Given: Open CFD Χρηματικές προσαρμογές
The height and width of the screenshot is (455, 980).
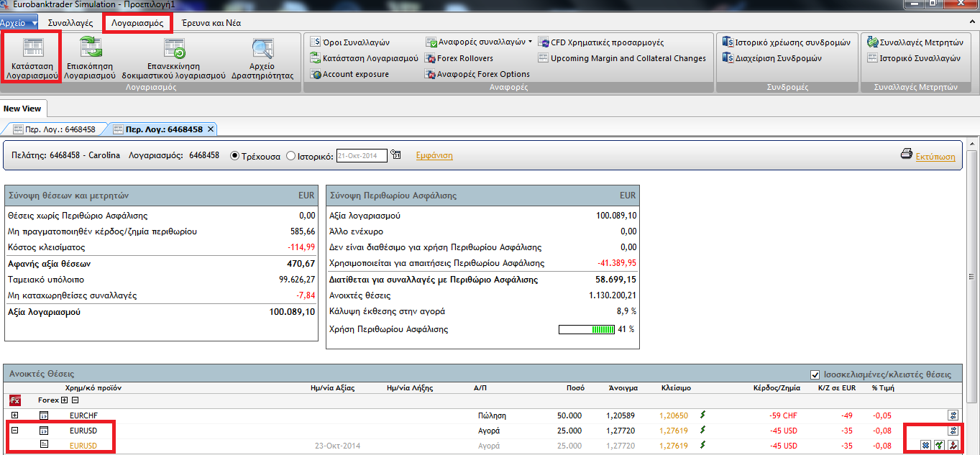Looking at the screenshot, I should click(601, 42).
